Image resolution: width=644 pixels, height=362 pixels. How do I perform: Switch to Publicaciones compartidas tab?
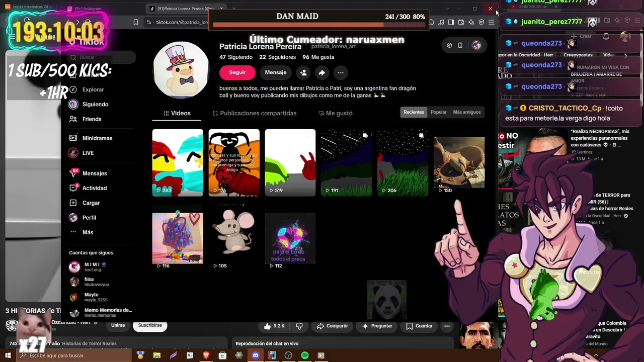pos(254,113)
